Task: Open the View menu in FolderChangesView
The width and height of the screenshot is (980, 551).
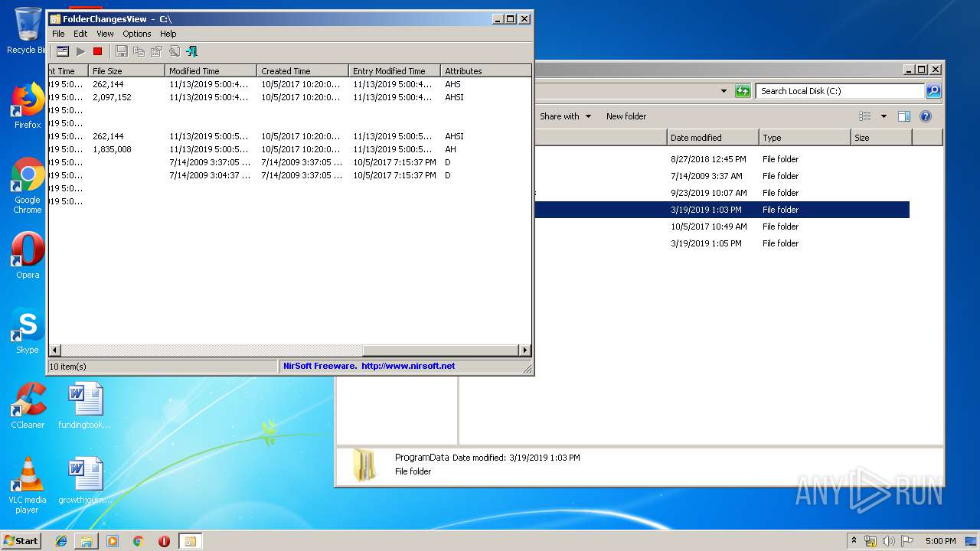Action: [105, 34]
